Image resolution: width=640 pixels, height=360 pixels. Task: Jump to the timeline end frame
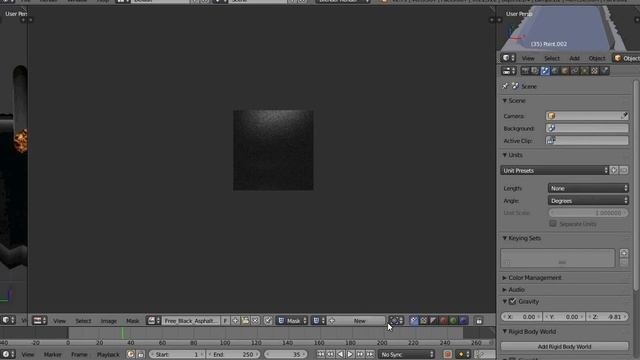pos(370,354)
